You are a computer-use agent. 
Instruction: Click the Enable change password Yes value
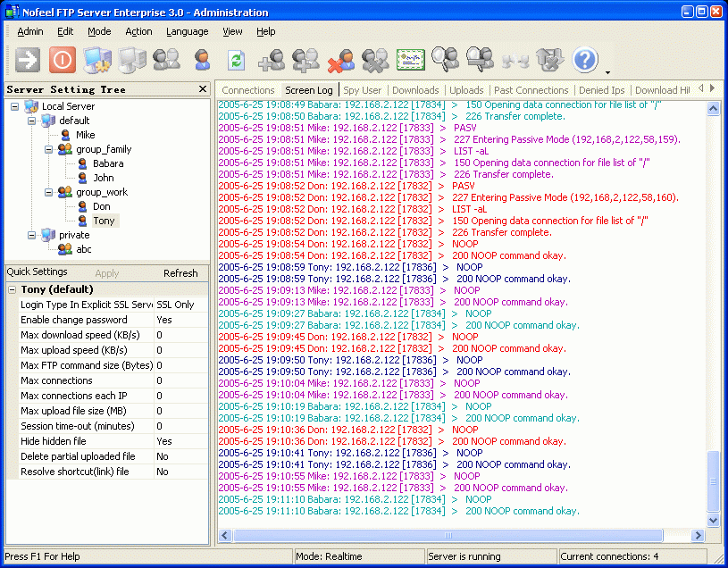(181, 321)
